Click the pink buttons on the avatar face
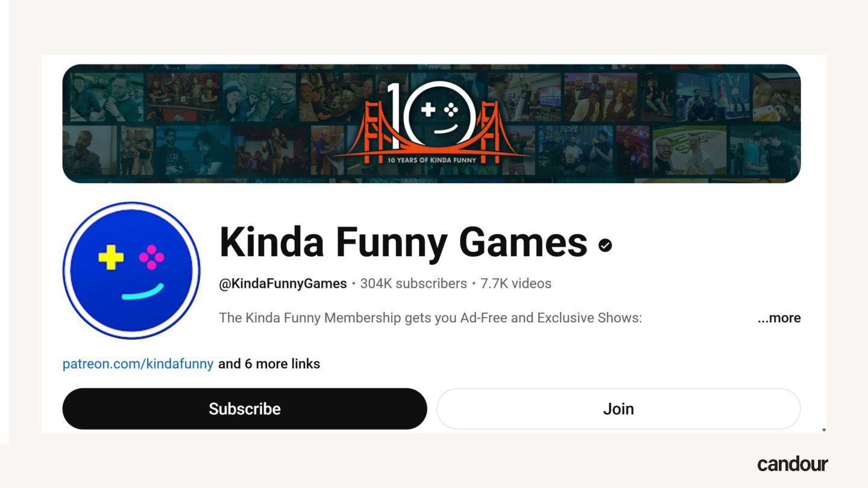 pyautogui.click(x=151, y=257)
